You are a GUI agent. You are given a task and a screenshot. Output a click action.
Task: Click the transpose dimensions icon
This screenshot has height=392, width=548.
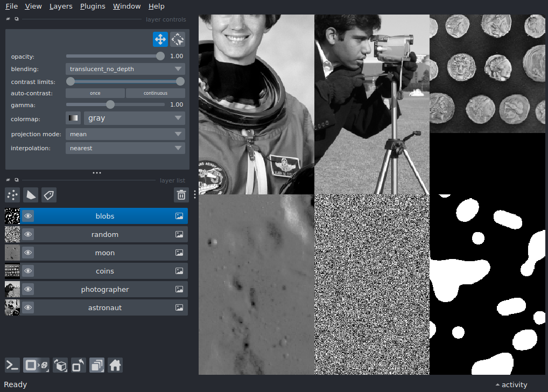point(79,365)
